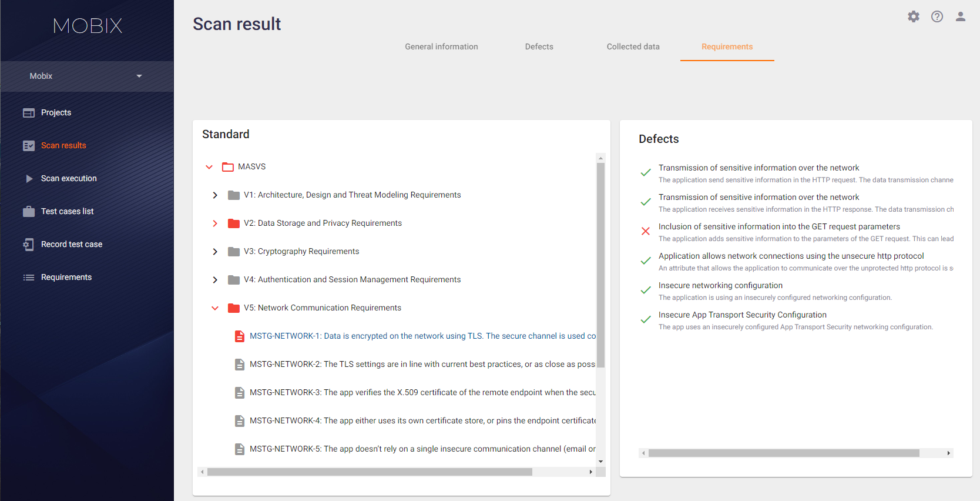The image size is (980, 501).
Task: Collapse the MASVS tree node
Action: [x=209, y=167]
